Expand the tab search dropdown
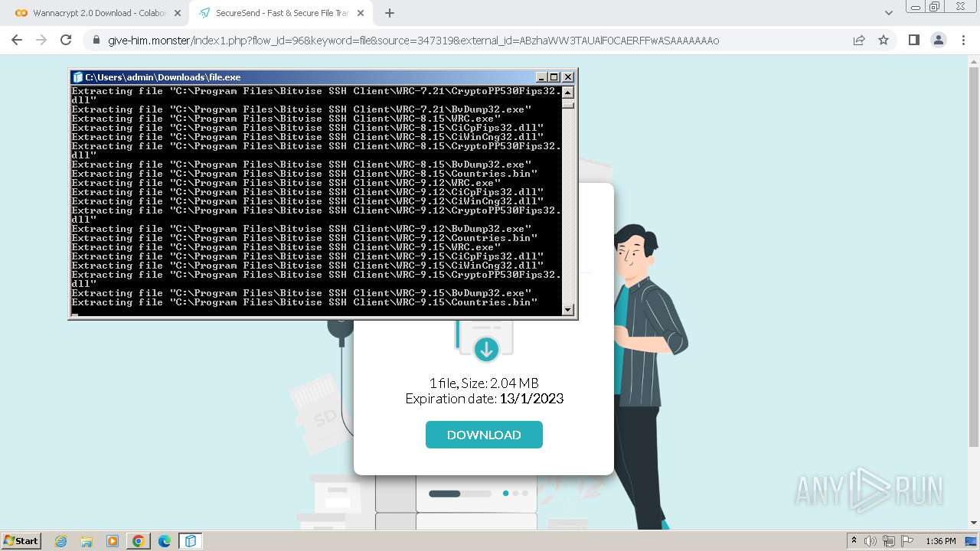The height and width of the screenshot is (551, 980). click(888, 13)
